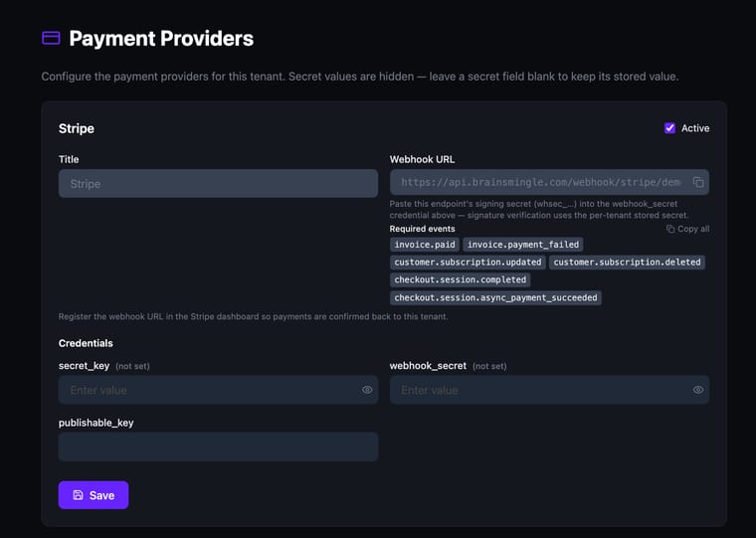Click the credit card icon beside Payment Providers
756x538 pixels.
pos(51,38)
